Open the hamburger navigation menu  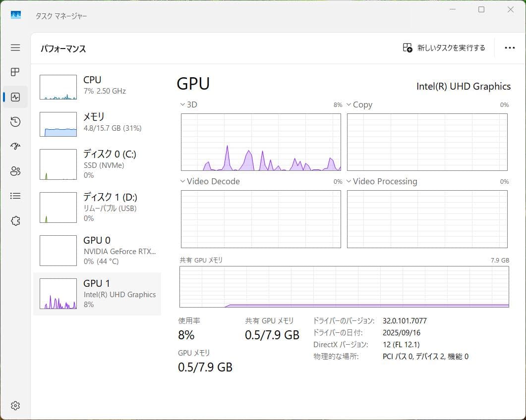(x=15, y=48)
